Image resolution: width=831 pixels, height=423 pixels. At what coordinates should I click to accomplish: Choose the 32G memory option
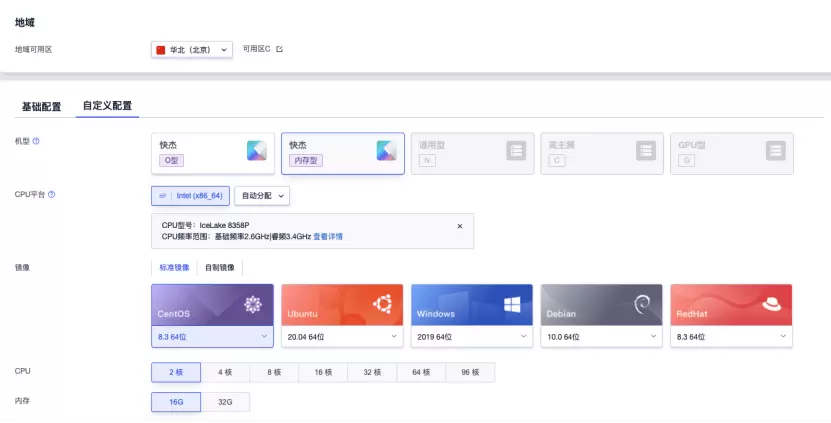pos(225,402)
